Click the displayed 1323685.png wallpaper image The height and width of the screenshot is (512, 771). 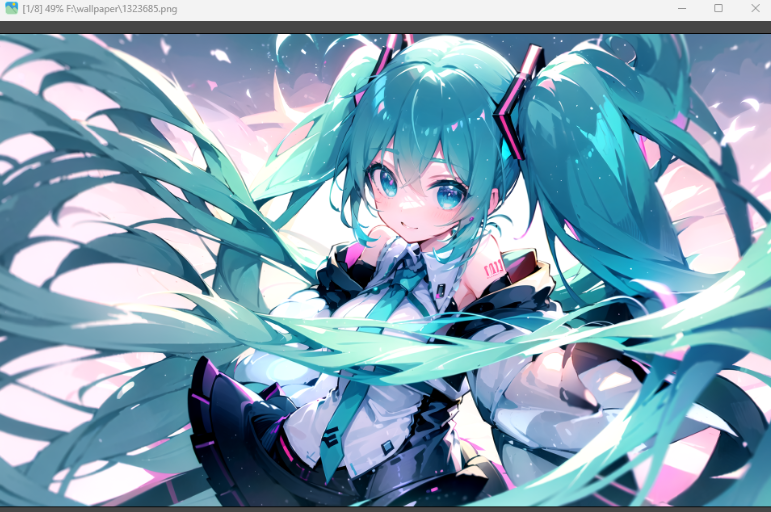(x=386, y=270)
